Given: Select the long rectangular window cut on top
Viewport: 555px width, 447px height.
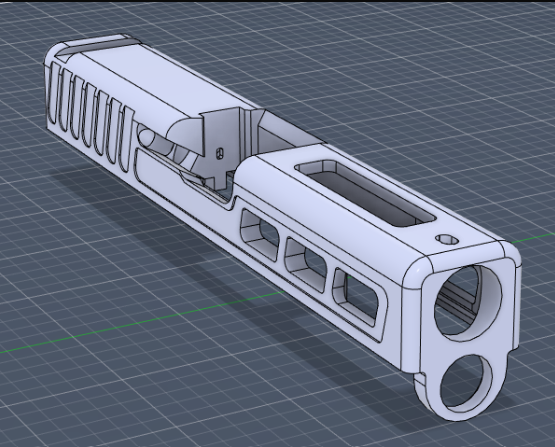Looking at the screenshot, I should click(366, 193).
